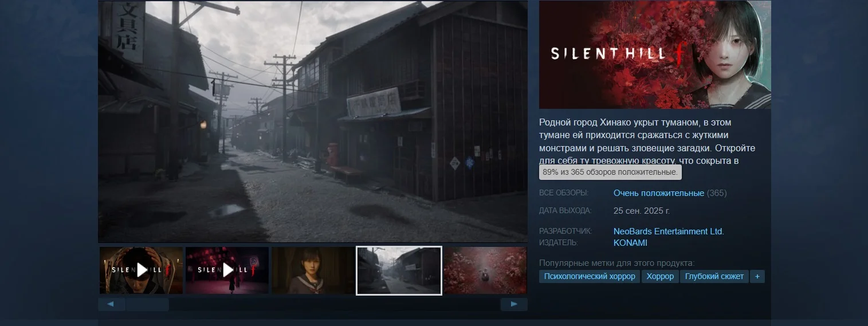Open the large foggy street screenshot
Image resolution: width=868 pixels, height=326 pixels.
[312, 121]
